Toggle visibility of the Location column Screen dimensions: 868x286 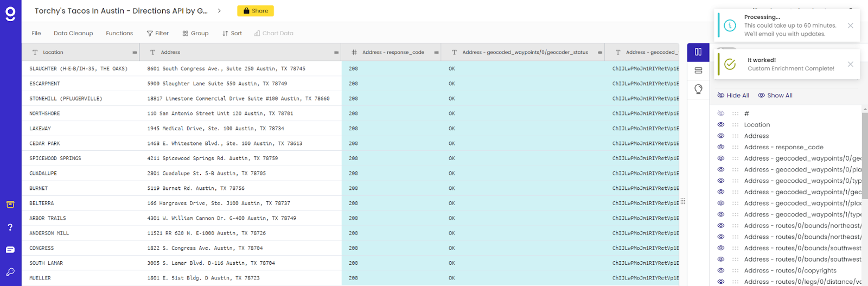721,125
